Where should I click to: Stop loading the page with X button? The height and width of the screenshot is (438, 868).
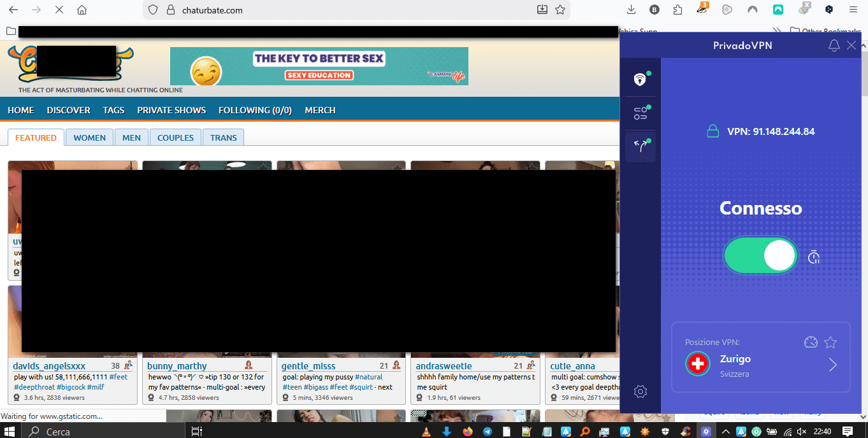click(59, 10)
